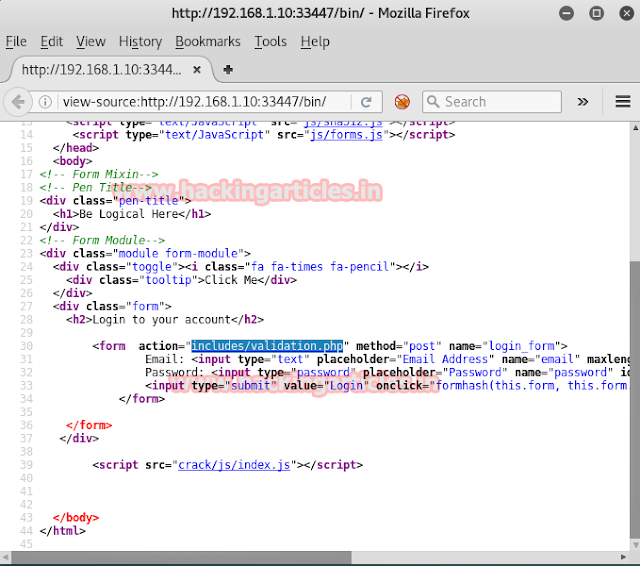Viewport: 640px width, 566px height.
Task: Reload the page with the refresh icon
Action: point(366,102)
